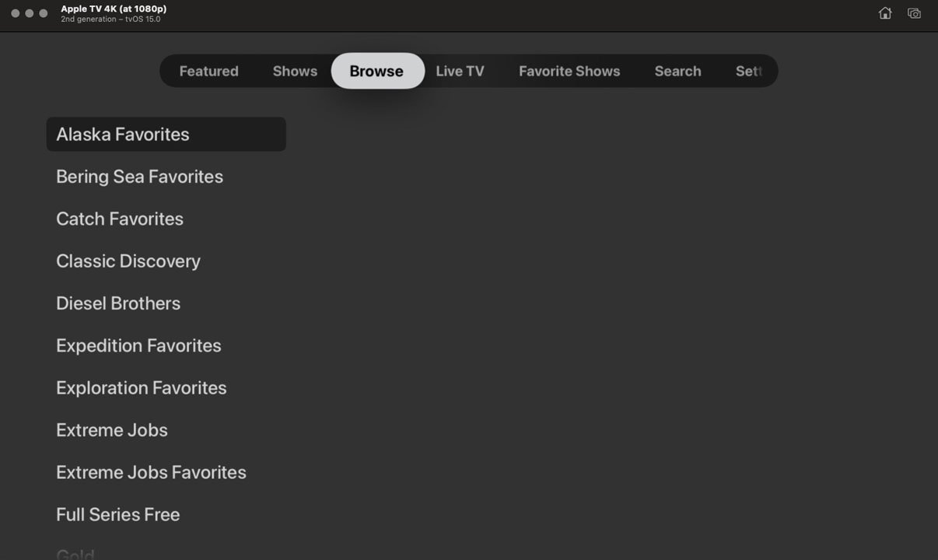Open the Classic Discovery collection
The image size is (938, 560).
pos(128,261)
